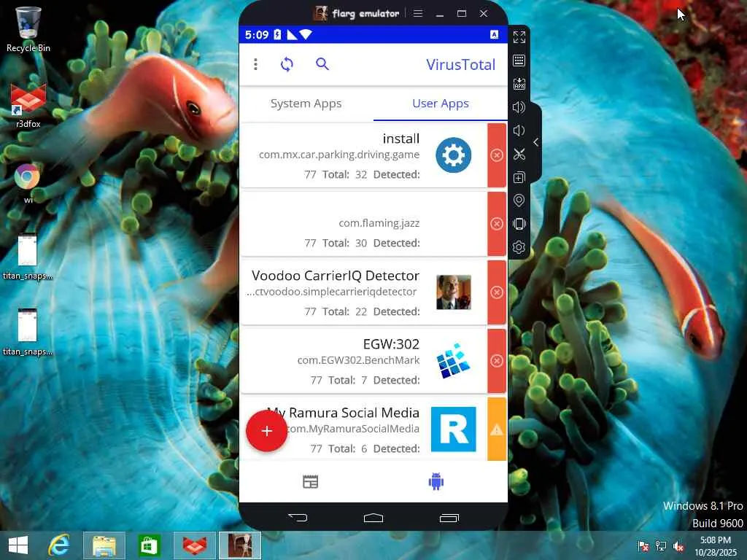Click the volume up icon in emulator sidebar

click(x=519, y=107)
